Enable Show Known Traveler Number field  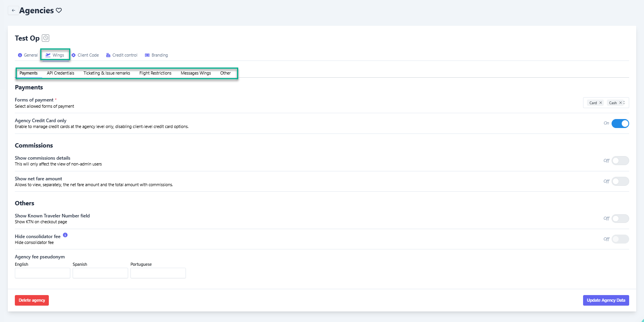[620, 219]
